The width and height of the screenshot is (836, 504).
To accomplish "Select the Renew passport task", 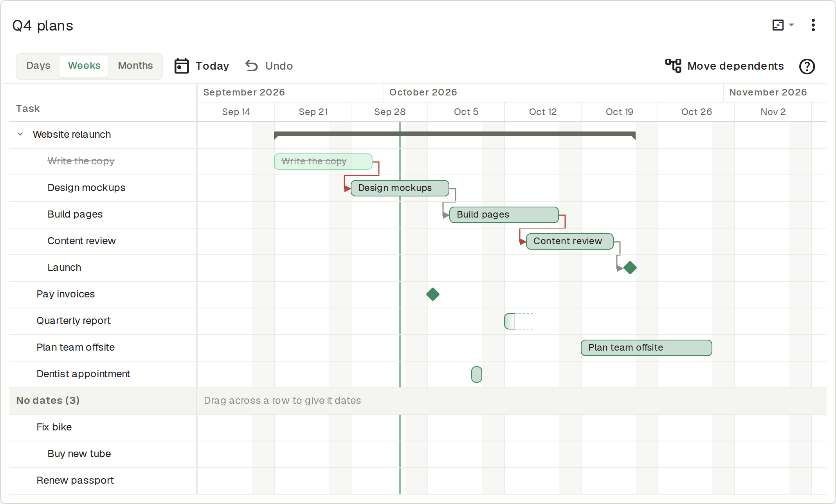I will tap(75, 480).
